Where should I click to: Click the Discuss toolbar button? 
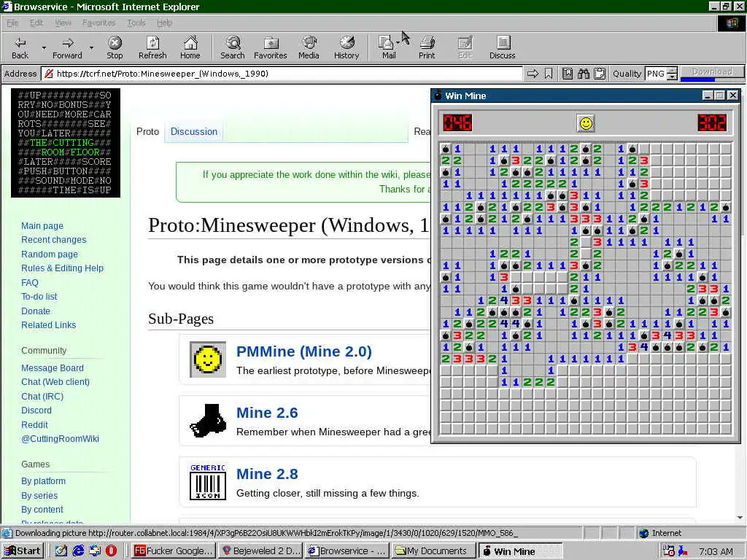tap(503, 47)
